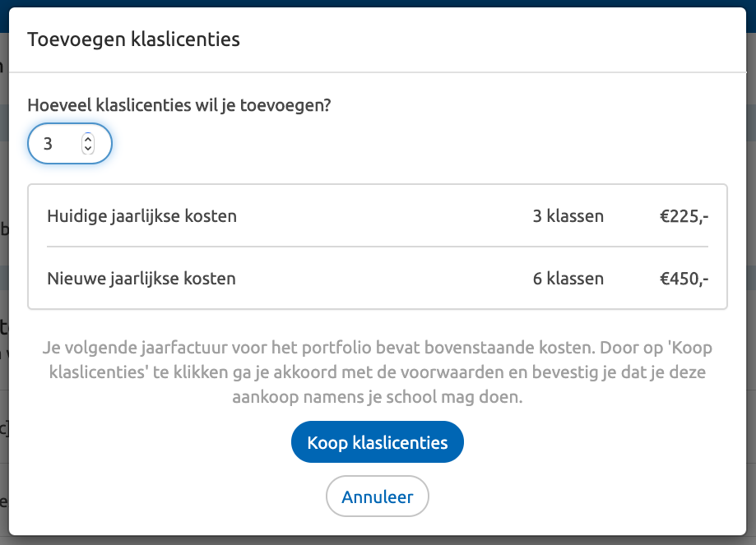This screenshot has width=756, height=545.
Task: Confirm the license purchase with the blue button
Action: [377, 441]
